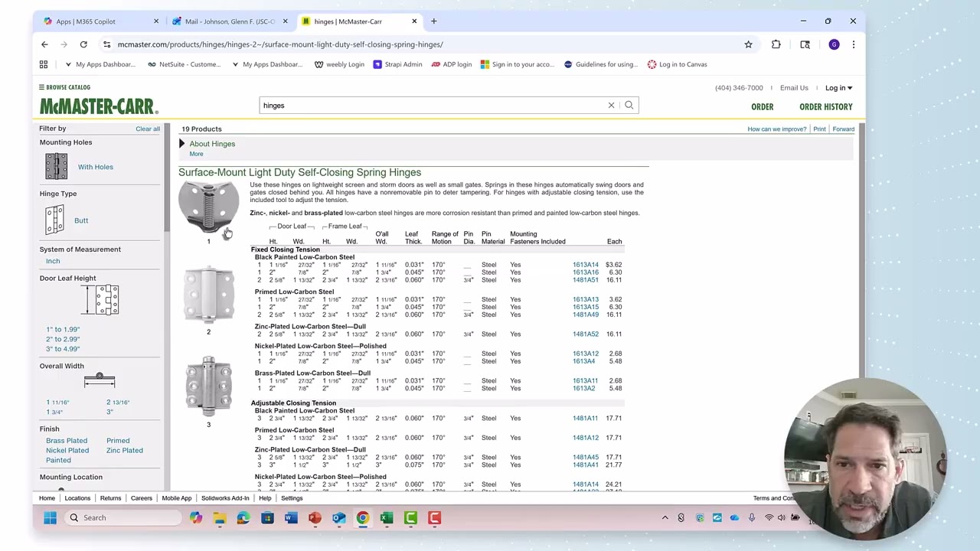The width and height of the screenshot is (980, 551).
Task: Open Chrome extensions puzzle icon
Action: click(x=776, y=44)
